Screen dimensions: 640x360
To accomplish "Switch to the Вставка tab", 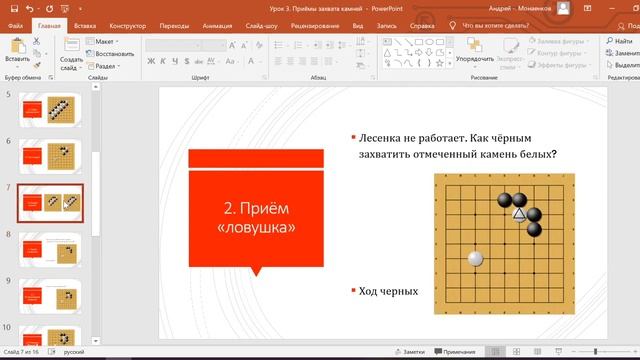I will [x=85, y=26].
